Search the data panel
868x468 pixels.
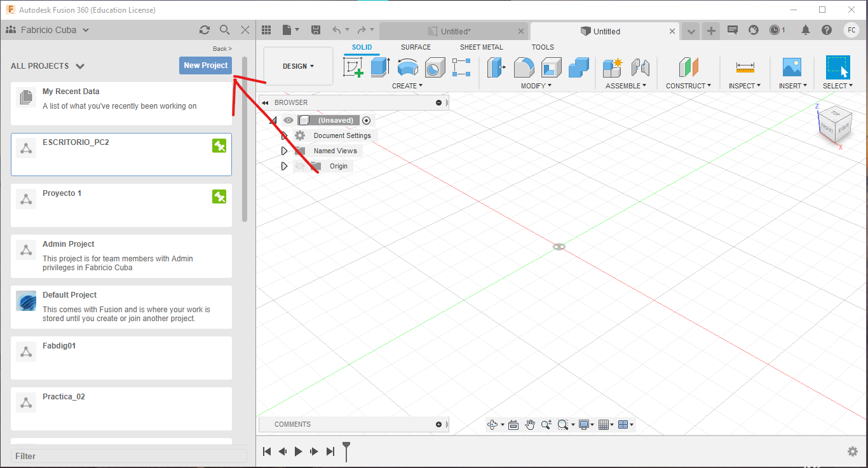pyautogui.click(x=225, y=30)
